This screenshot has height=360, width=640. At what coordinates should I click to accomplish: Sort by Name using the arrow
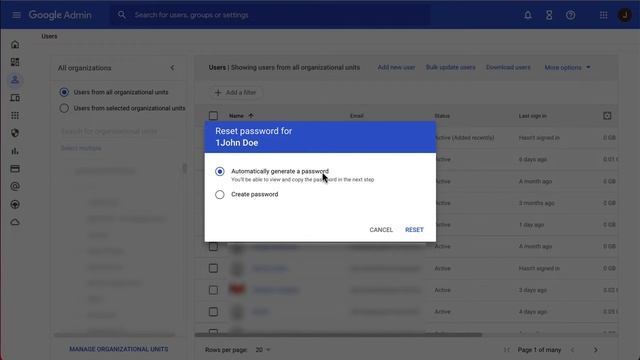coord(251,116)
